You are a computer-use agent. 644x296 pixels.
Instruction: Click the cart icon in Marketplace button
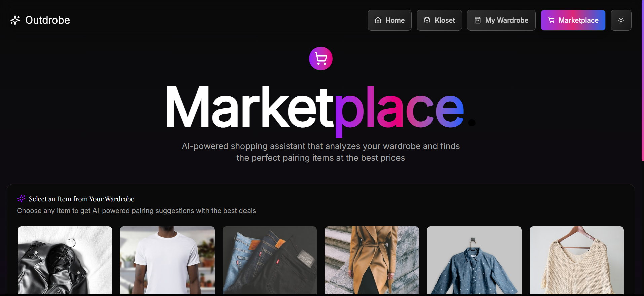[x=551, y=20]
